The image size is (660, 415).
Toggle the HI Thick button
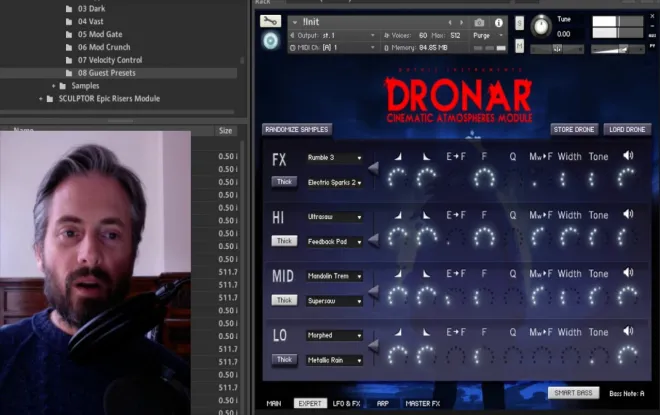tap(284, 241)
